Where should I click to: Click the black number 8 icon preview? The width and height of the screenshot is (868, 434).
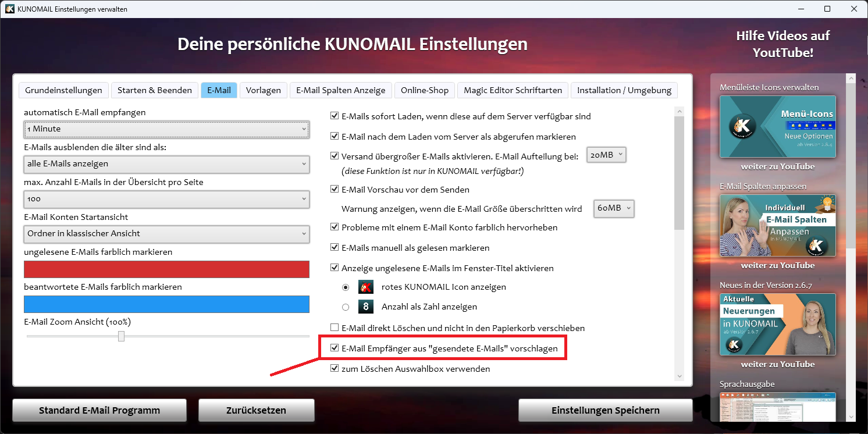click(365, 307)
